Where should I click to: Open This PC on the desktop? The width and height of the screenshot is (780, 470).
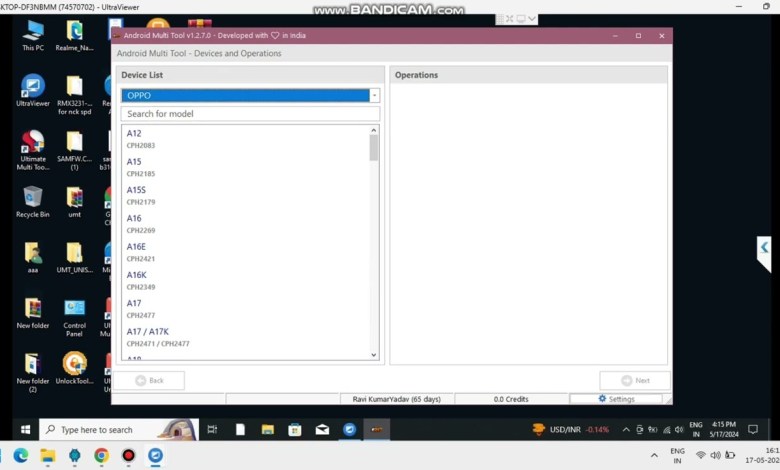point(32,34)
